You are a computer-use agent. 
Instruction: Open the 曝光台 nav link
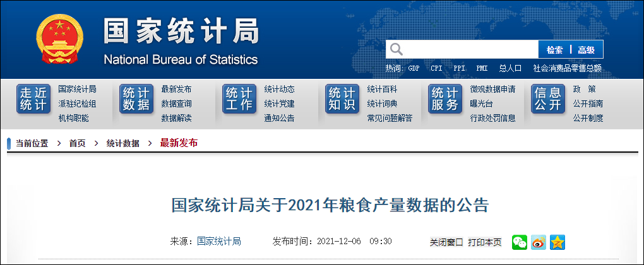(x=481, y=103)
